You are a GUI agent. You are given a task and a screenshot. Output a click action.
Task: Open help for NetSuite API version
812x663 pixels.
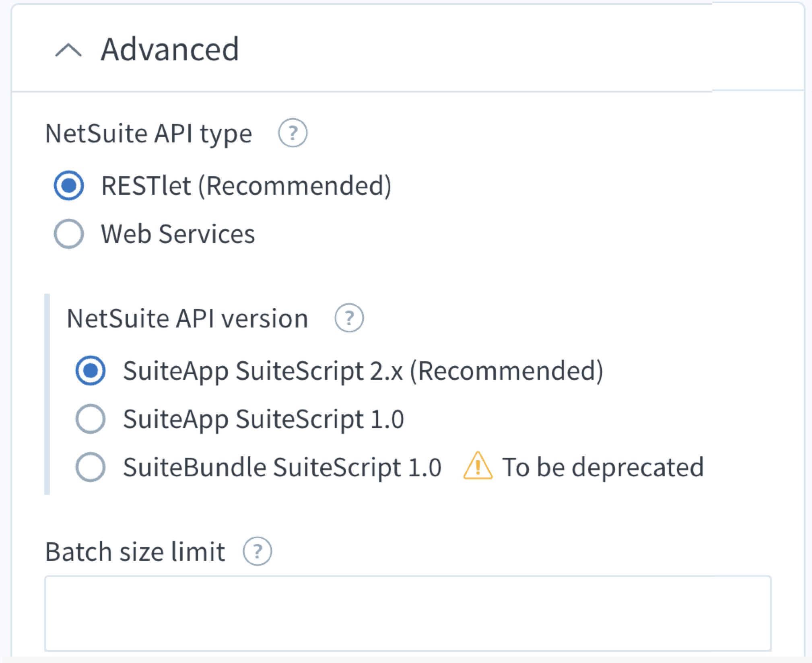tap(349, 318)
